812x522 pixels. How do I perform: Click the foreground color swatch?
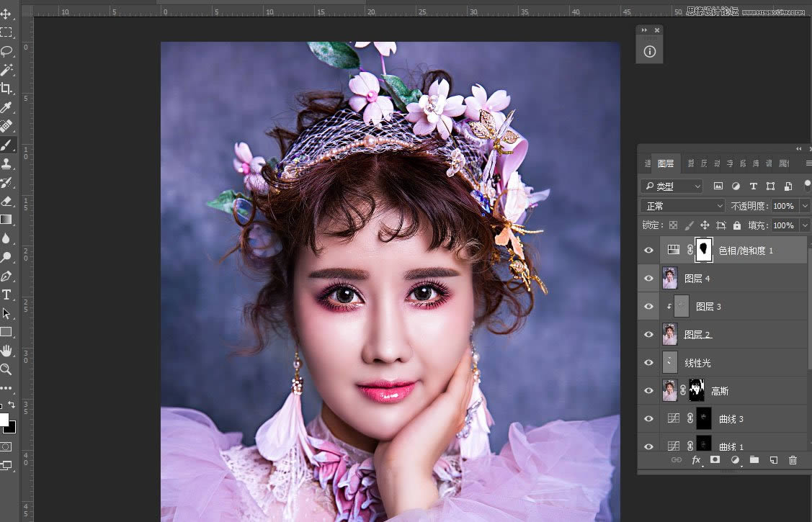3,419
